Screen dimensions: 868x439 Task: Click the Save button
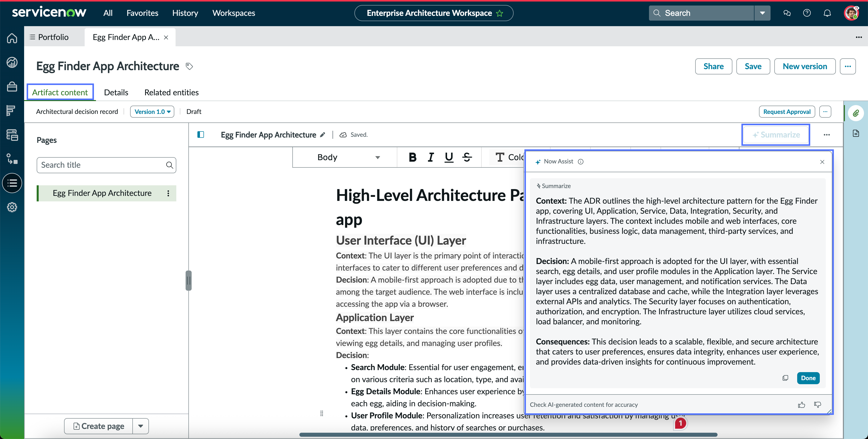[753, 66]
